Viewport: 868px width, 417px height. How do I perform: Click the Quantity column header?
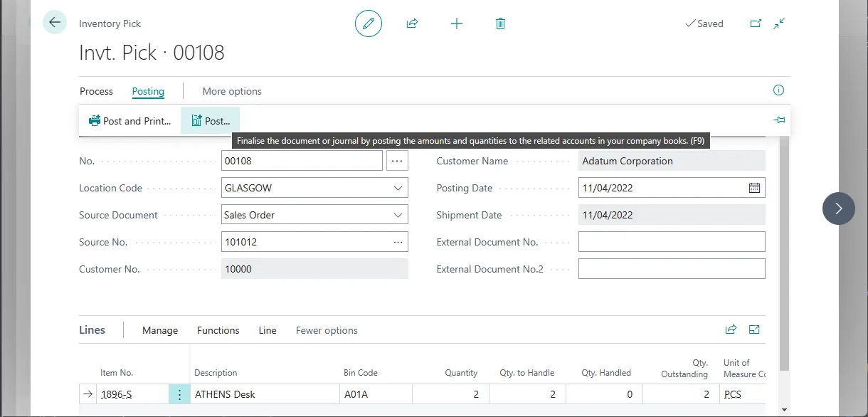tap(462, 373)
